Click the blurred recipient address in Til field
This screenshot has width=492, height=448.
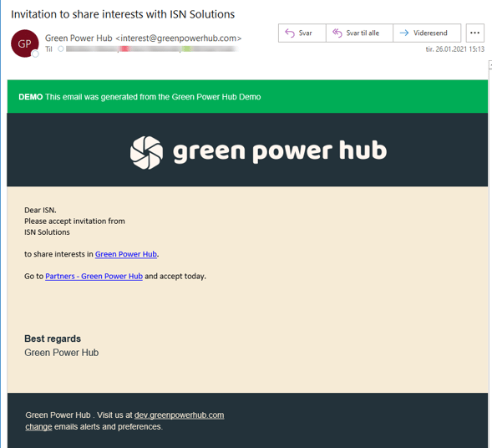(151, 49)
